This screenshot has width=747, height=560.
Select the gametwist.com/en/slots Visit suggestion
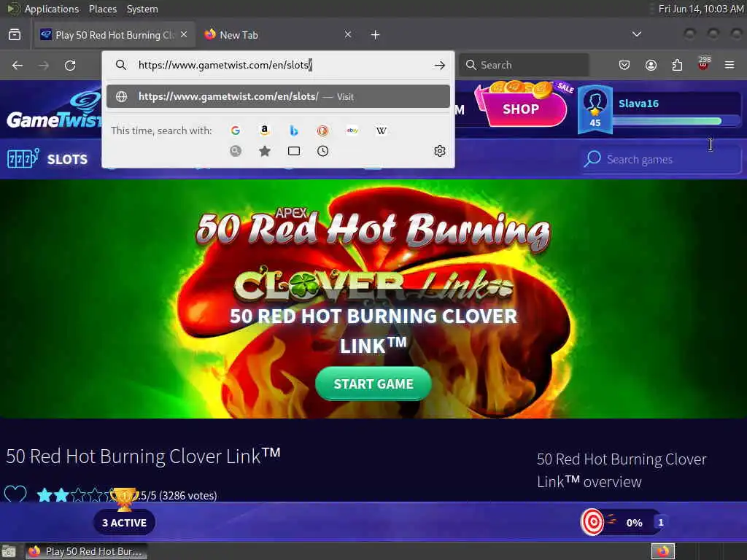(x=278, y=97)
